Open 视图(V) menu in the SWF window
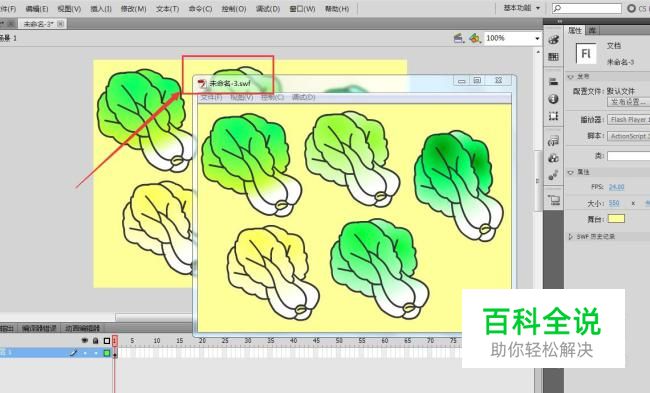The width and height of the screenshot is (650, 393). click(242, 97)
